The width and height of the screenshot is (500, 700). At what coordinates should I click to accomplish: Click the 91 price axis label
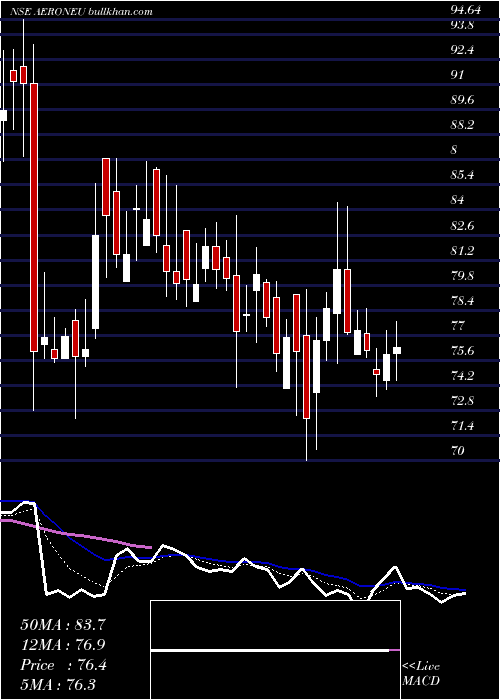(457, 75)
